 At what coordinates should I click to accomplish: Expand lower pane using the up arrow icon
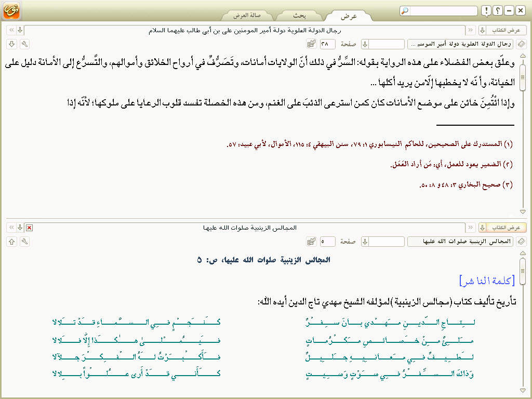[x=11, y=242]
